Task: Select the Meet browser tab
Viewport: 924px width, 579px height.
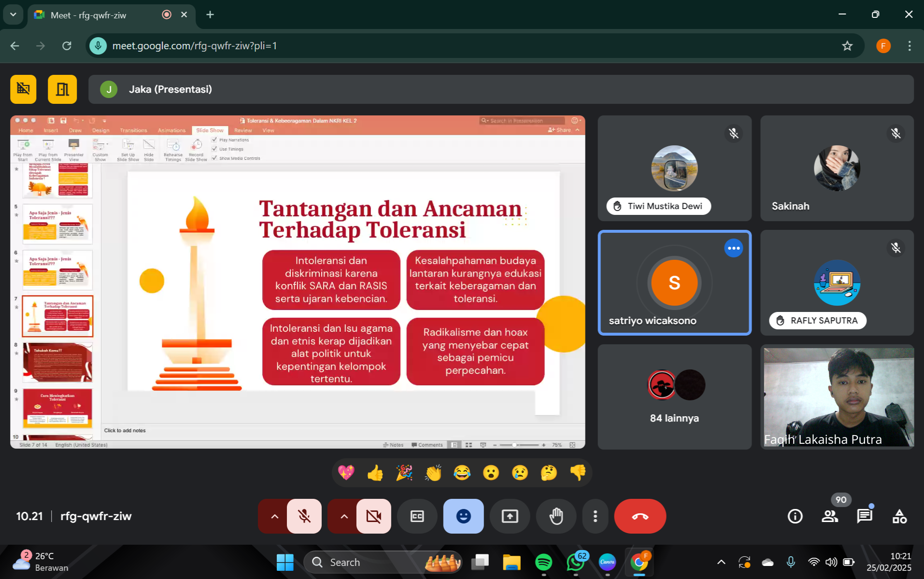Action: coord(97,15)
